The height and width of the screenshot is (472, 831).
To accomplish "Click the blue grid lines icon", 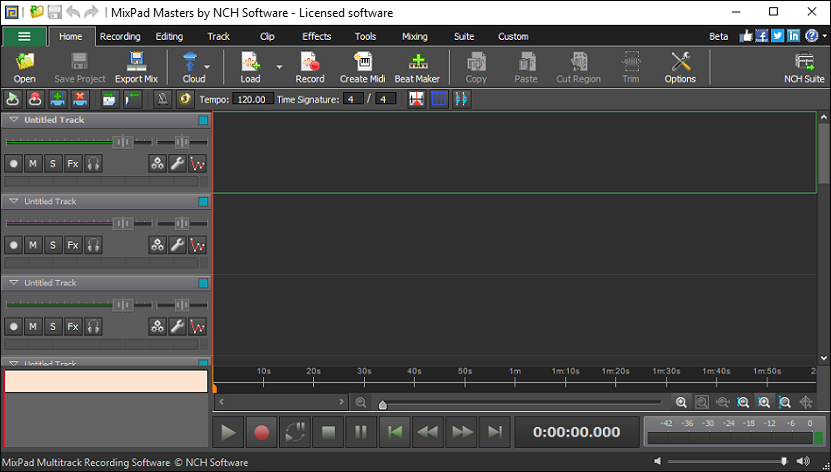I will coord(439,99).
